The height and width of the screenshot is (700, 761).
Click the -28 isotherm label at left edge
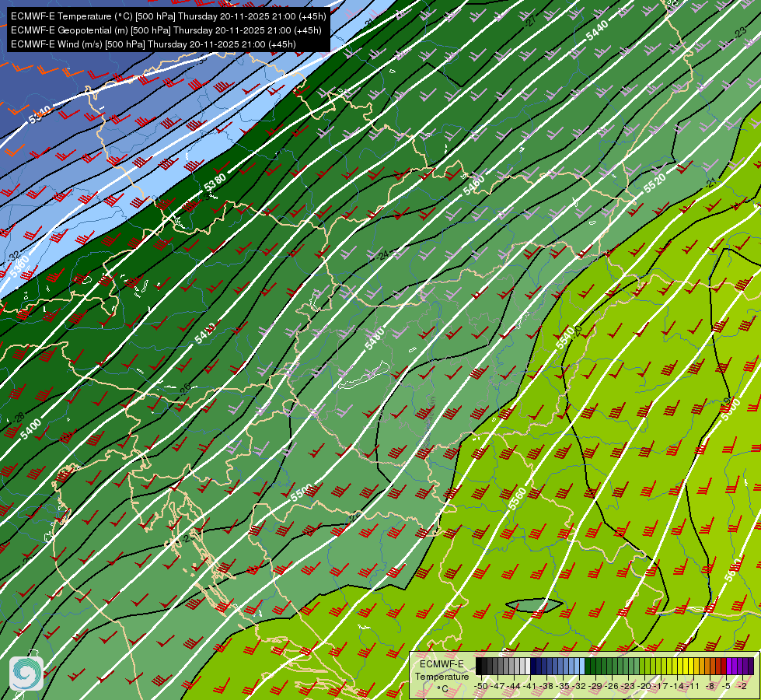[x=19, y=418]
